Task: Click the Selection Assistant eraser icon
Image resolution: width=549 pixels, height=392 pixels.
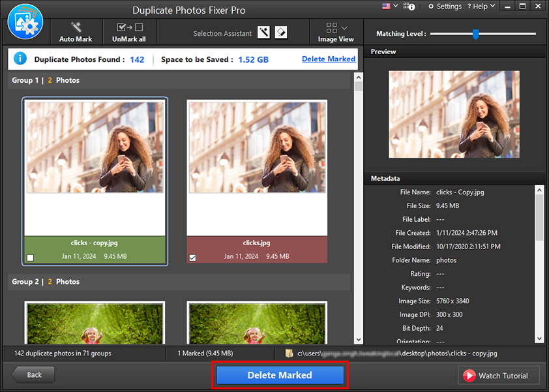Action: (281, 33)
